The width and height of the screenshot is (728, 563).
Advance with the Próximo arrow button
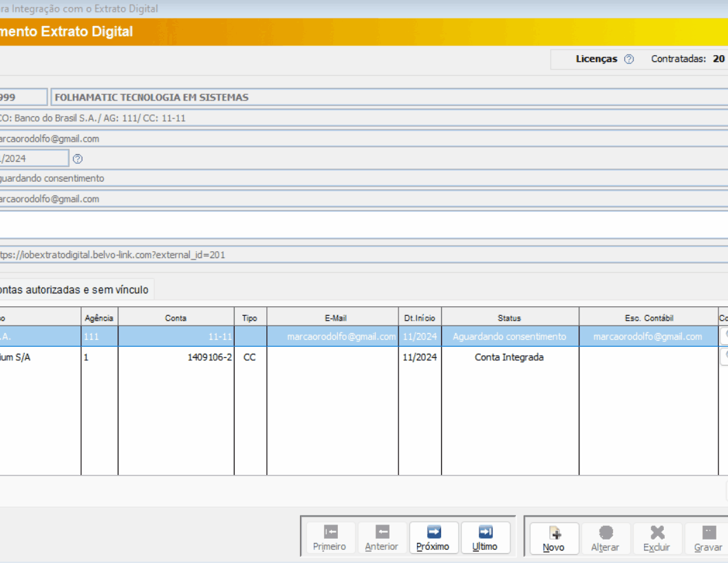tap(433, 532)
